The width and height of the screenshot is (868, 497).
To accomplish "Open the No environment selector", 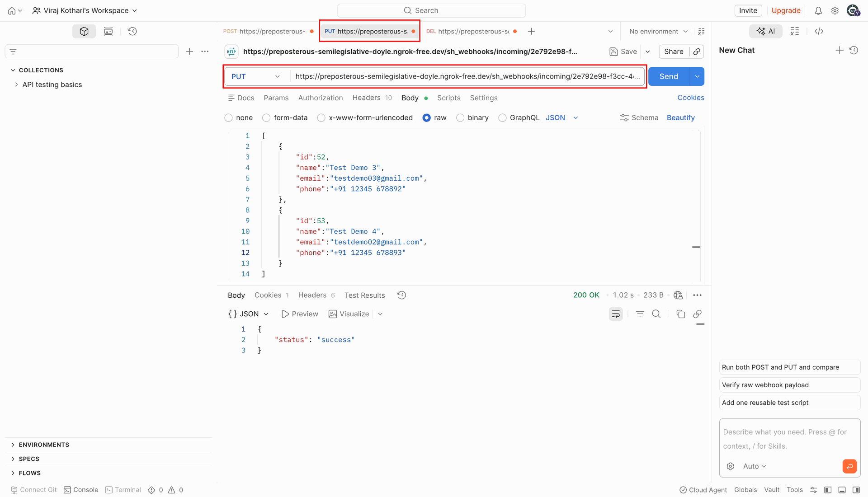I will click(658, 31).
